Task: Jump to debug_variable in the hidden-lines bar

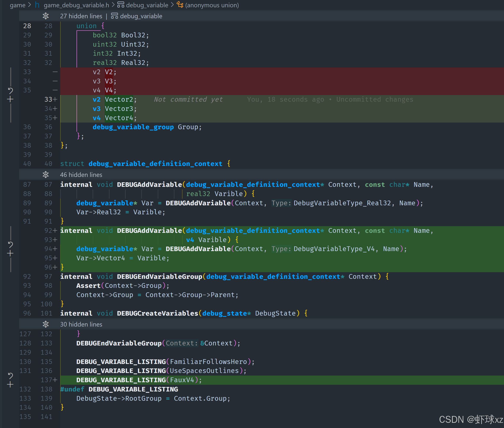Action: click(141, 16)
